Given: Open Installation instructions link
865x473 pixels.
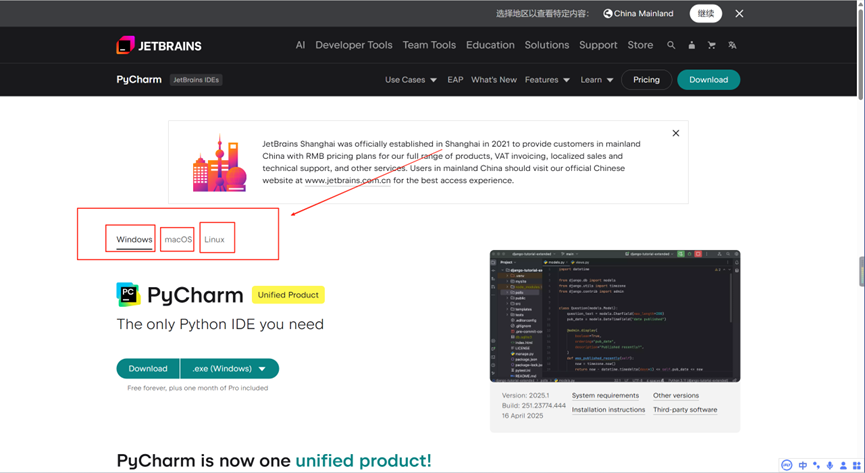Looking at the screenshot, I should [x=608, y=410].
